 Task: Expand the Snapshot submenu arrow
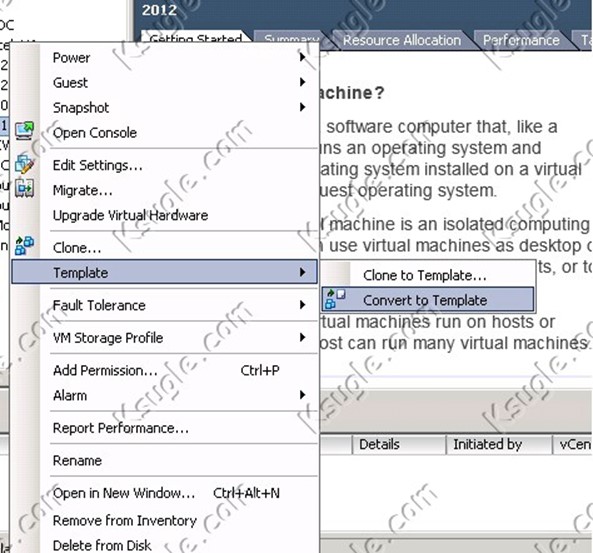pos(302,107)
